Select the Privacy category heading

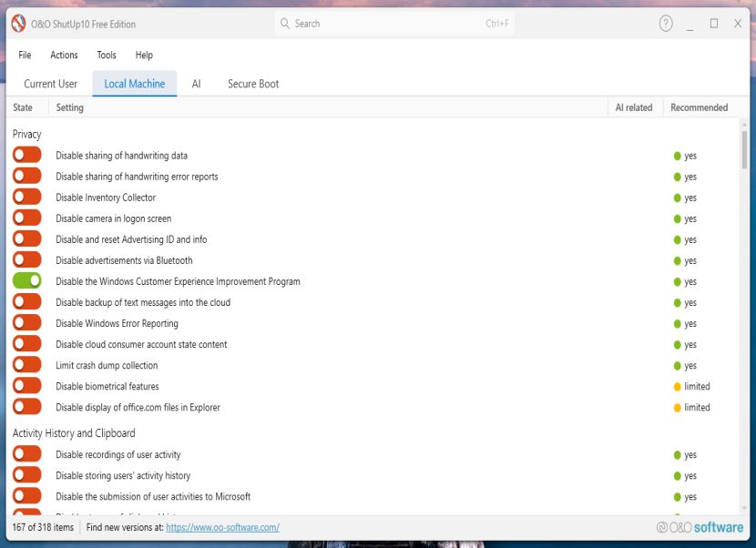click(27, 135)
